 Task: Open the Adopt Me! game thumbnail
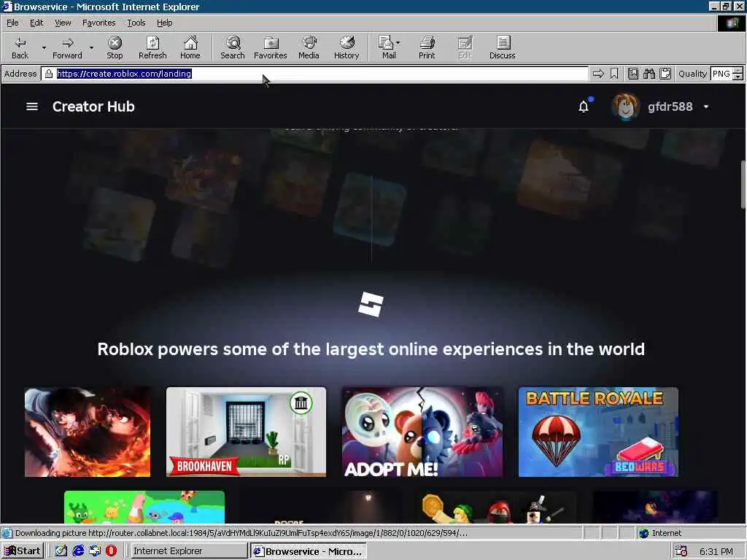[422, 432]
